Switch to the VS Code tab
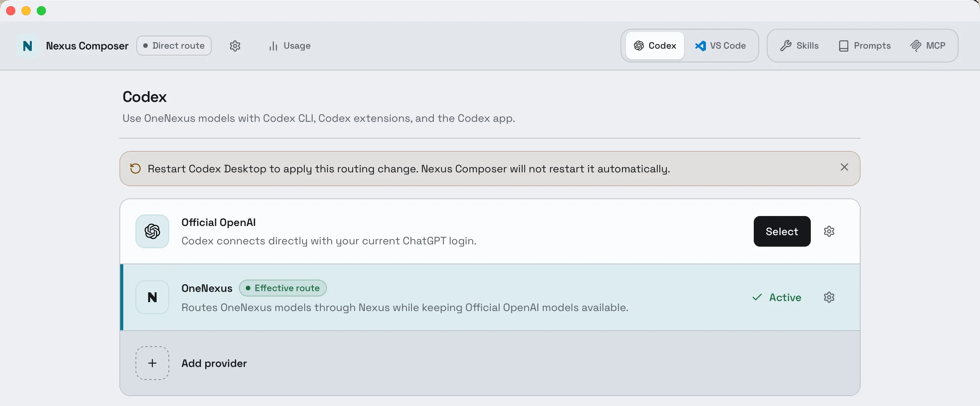980x406 pixels. 720,46
